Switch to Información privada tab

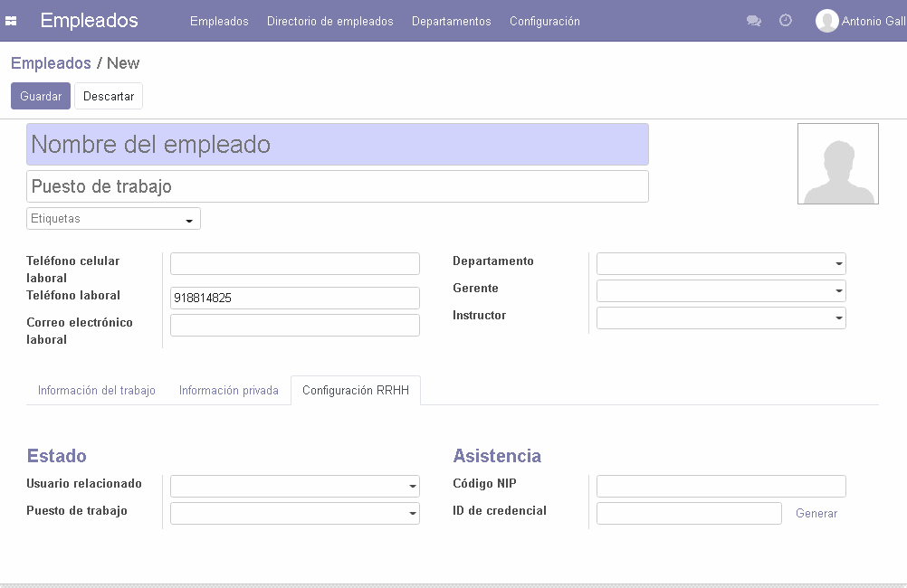[228, 390]
